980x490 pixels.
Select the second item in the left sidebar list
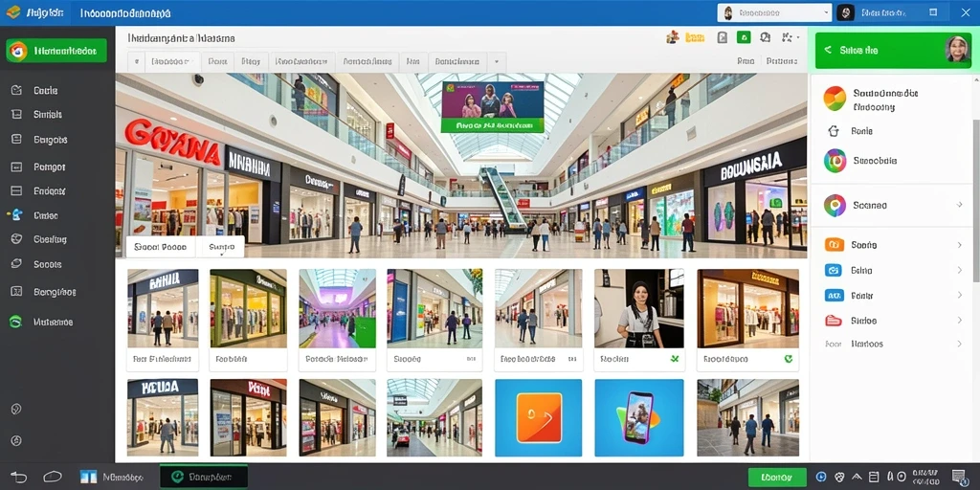click(x=57, y=115)
